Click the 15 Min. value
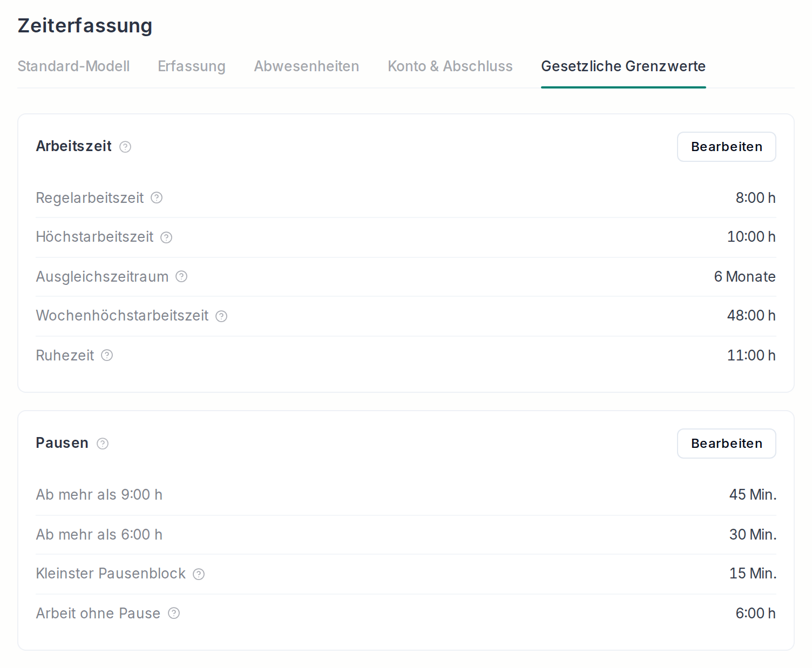Viewport: 812px width, 668px height. click(753, 573)
